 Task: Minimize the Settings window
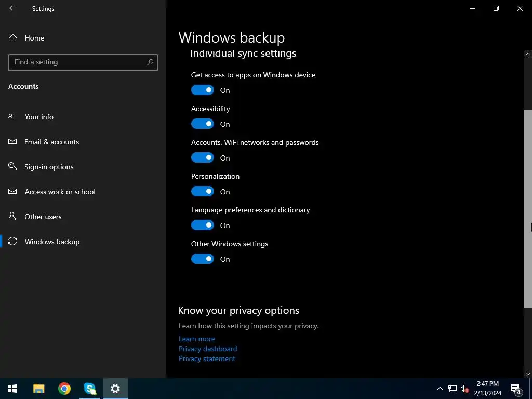tap(472, 8)
